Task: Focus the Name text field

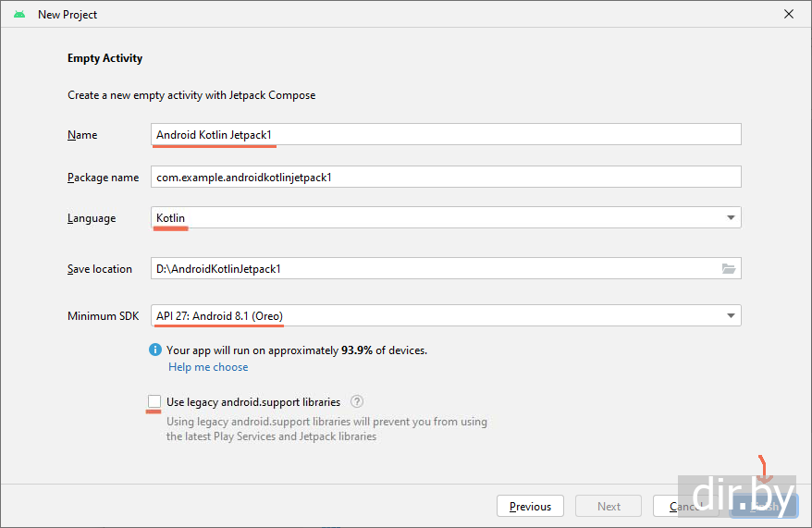Action: (x=446, y=135)
